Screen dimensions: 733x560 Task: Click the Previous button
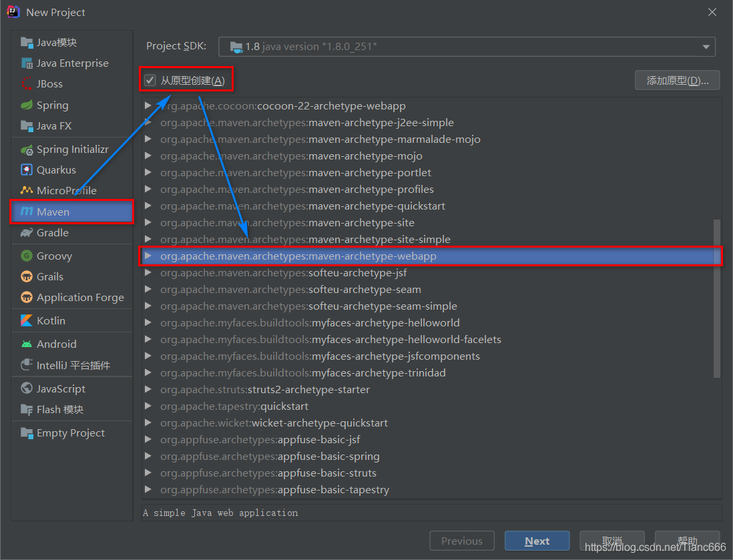pyautogui.click(x=462, y=541)
